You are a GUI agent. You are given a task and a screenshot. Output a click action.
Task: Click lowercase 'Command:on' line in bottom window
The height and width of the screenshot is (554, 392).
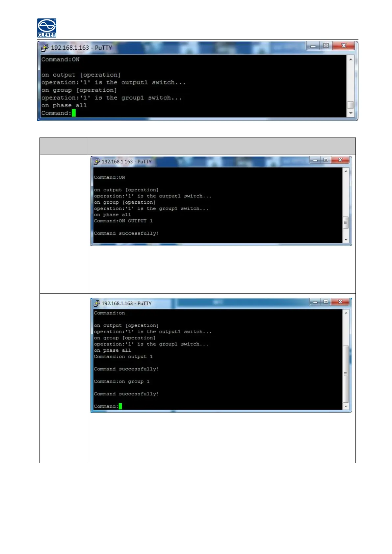(x=110, y=313)
